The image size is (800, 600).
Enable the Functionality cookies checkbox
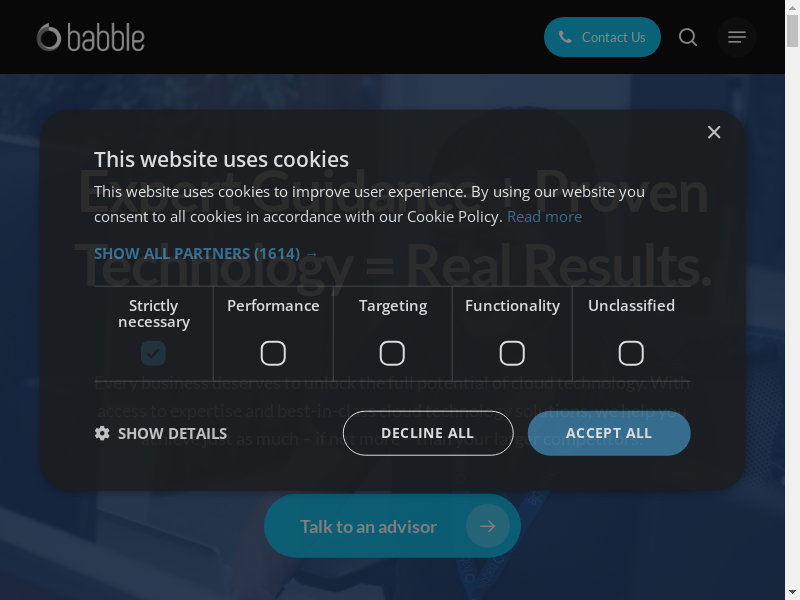pos(512,353)
